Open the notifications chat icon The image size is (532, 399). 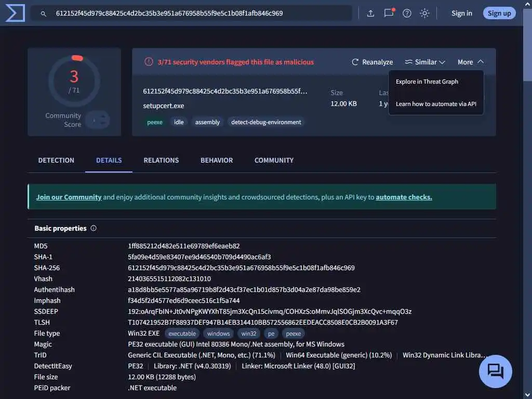[x=389, y=13]
